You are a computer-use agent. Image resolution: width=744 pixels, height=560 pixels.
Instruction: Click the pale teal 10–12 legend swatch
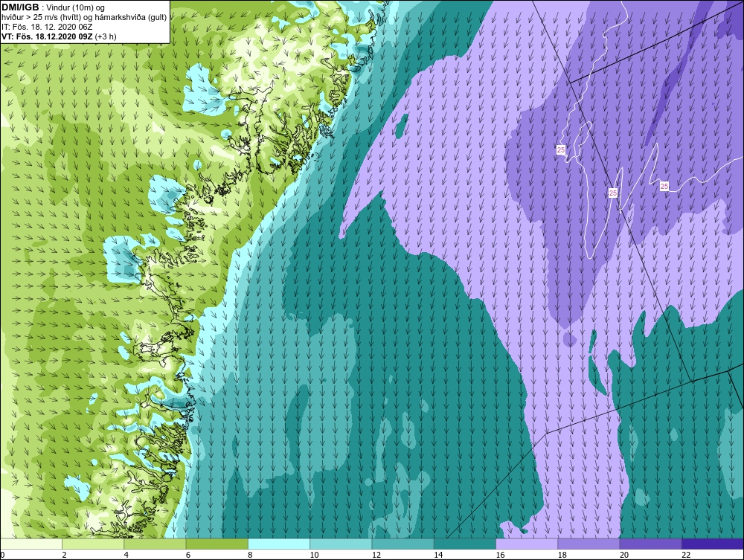click(x=341, y=544)
